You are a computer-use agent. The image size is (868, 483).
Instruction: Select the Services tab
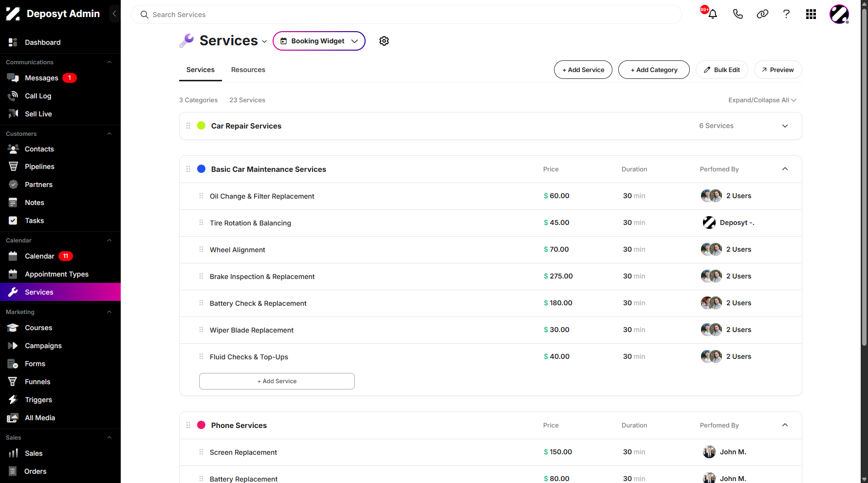pyautogui.click(x=201, y=70)
